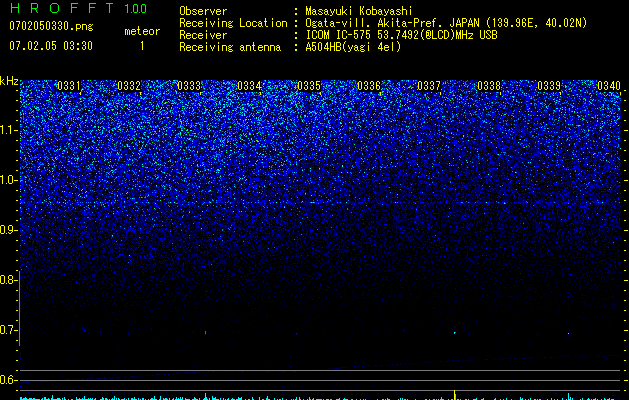This screenshot has height=400, width=629.
Task: Click the 1.1 kHz axis label
Action: coord(8,130)
